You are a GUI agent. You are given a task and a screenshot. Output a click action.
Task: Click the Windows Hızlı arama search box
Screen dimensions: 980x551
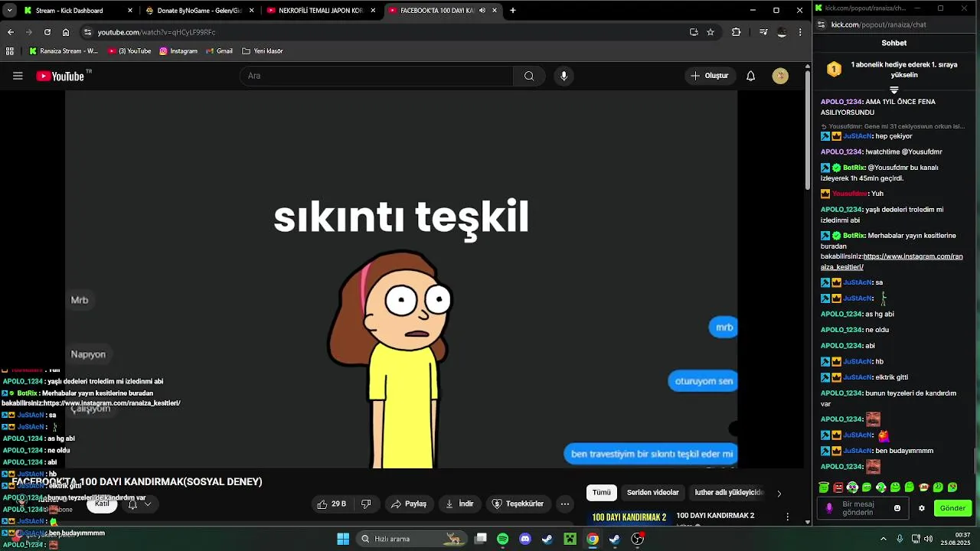coord(411,539)
